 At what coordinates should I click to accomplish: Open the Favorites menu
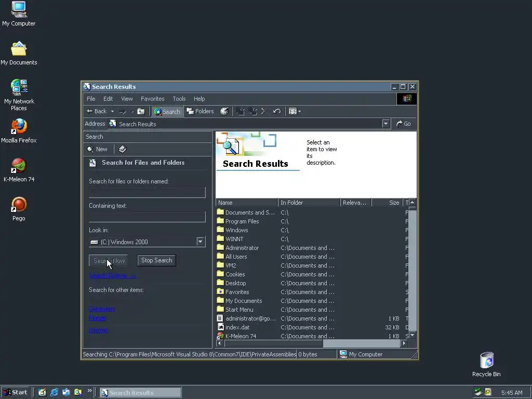pos(152,99)
